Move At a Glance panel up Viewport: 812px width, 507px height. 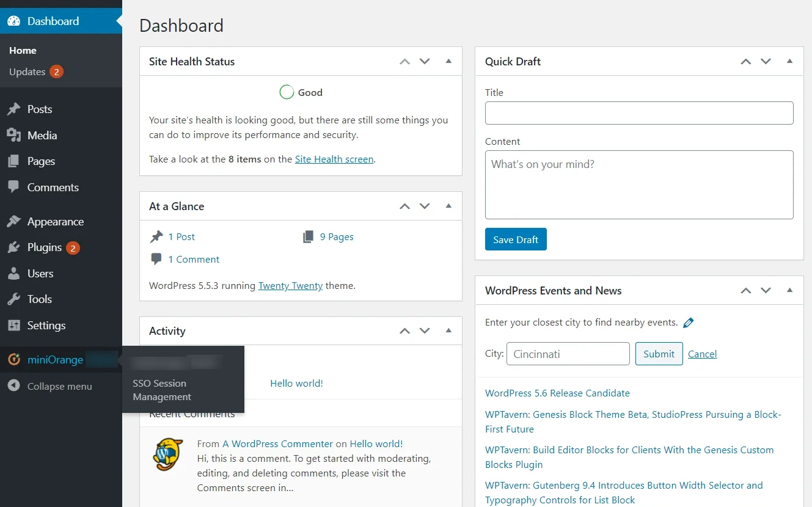coord(404,206)
